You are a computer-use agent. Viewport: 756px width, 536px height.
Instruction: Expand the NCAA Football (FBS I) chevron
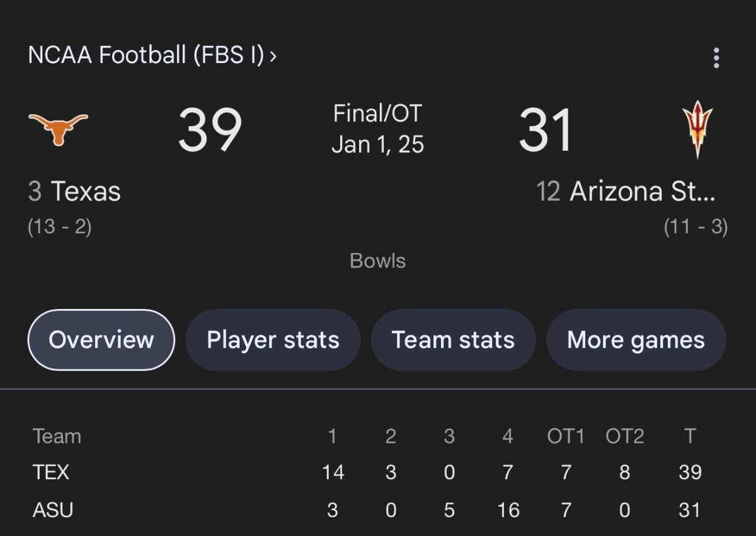click(273, 56)
